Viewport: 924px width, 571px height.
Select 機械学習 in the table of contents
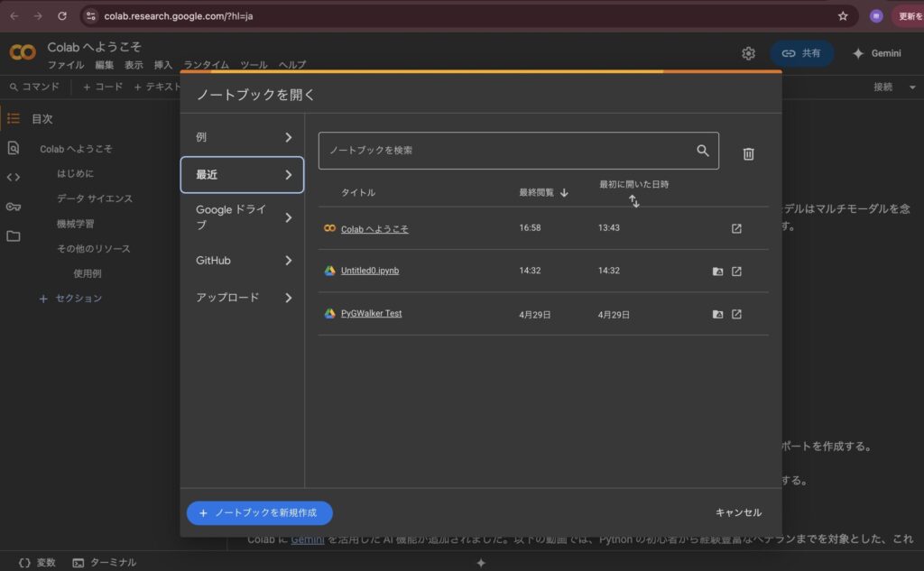click(76, 224)
